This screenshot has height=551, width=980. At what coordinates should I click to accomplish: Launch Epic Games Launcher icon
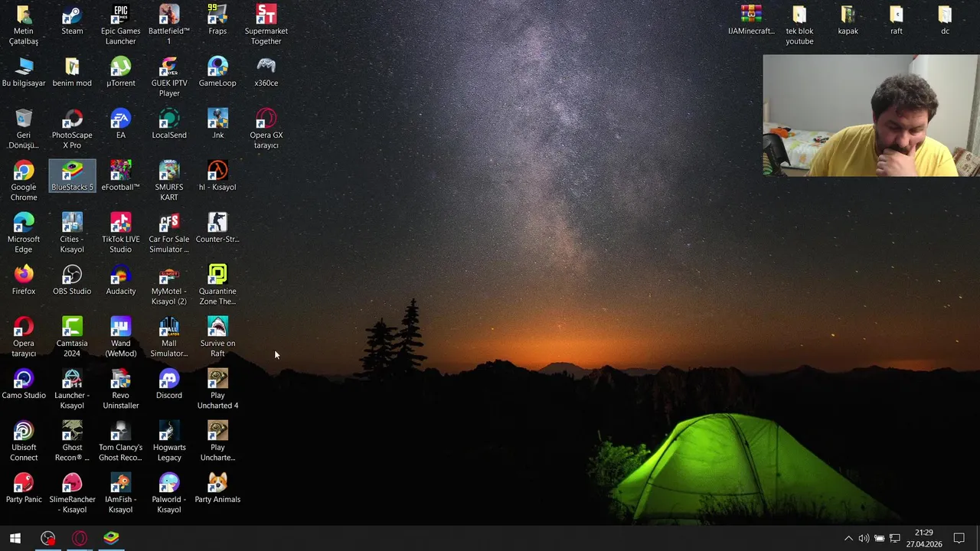coord(120,24)
